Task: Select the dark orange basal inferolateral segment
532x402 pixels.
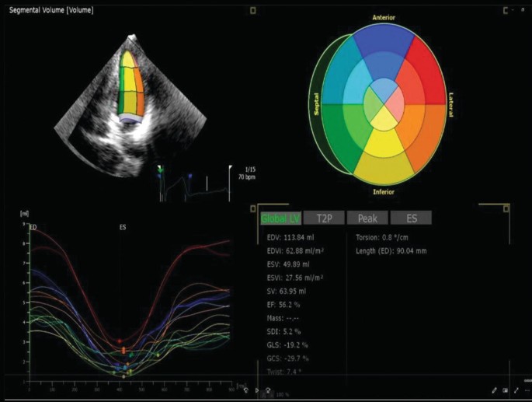Action: 430,135
